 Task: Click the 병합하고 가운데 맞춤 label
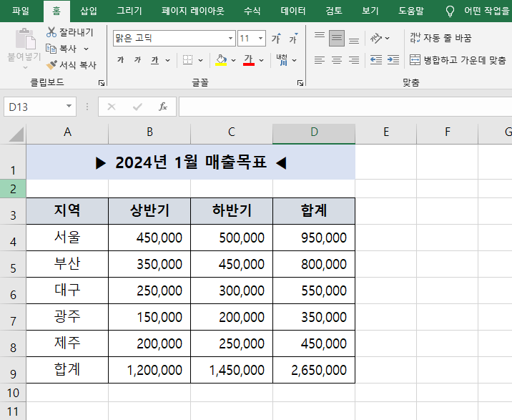click(465, 60)
